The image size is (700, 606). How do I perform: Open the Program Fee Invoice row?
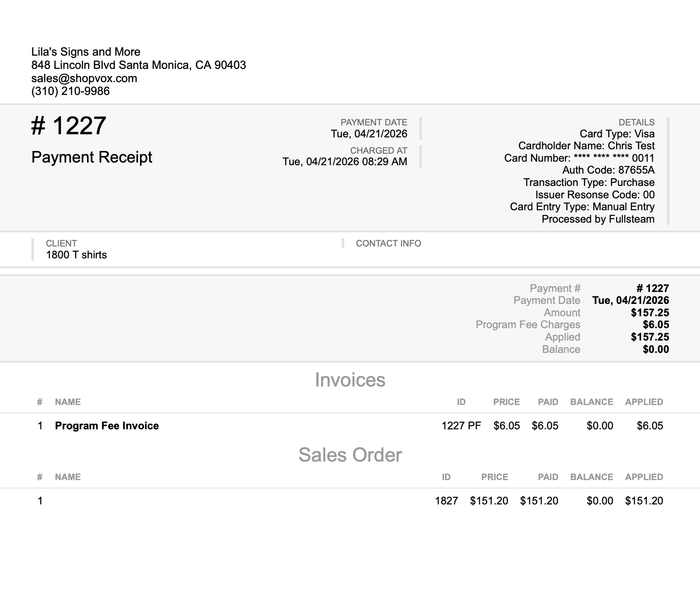[x=350, y=426]
